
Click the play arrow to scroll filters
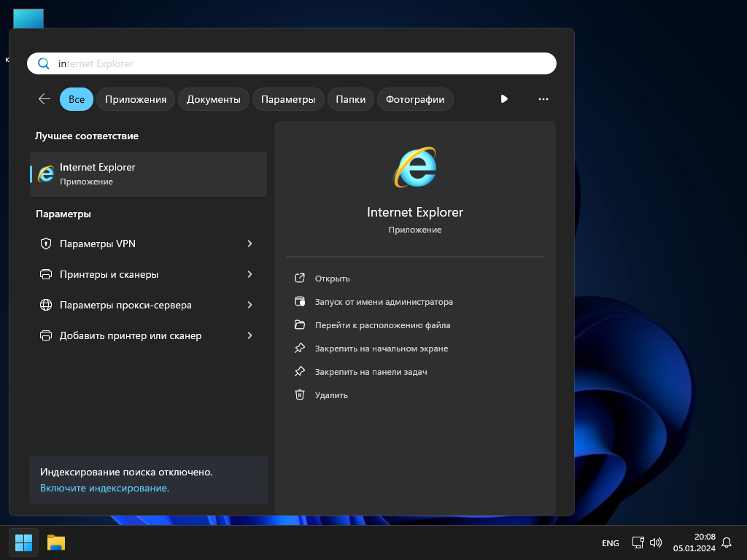[x=504, y=99]
